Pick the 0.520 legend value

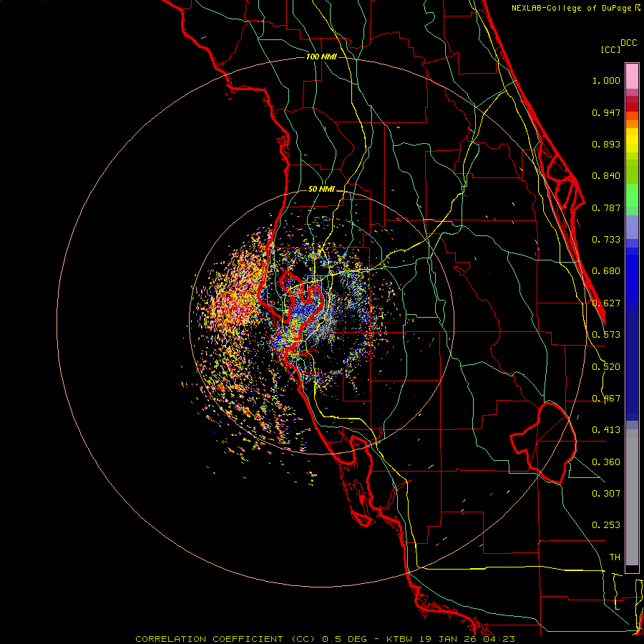[606, 367]
